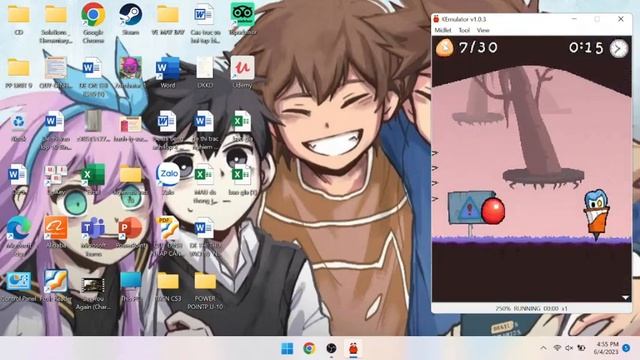
Task: Open the Tripadvisor shortcut
Action: pyautogui.click(x=242, y=19)
